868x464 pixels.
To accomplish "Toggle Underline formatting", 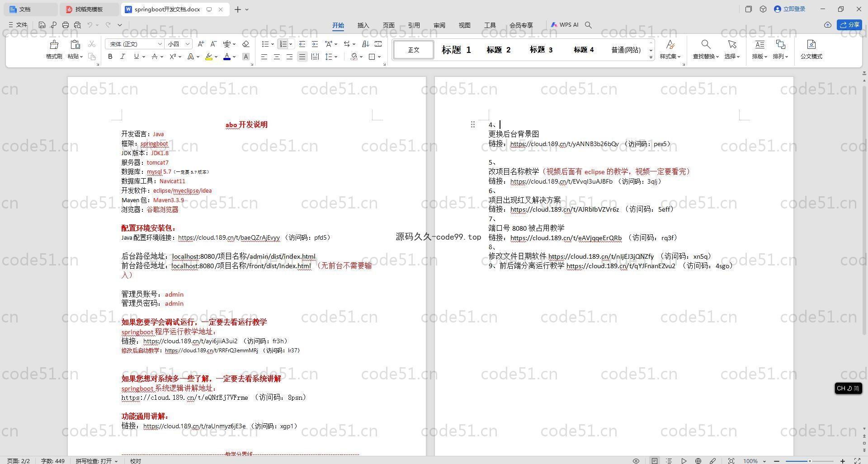I will [136, 57].
